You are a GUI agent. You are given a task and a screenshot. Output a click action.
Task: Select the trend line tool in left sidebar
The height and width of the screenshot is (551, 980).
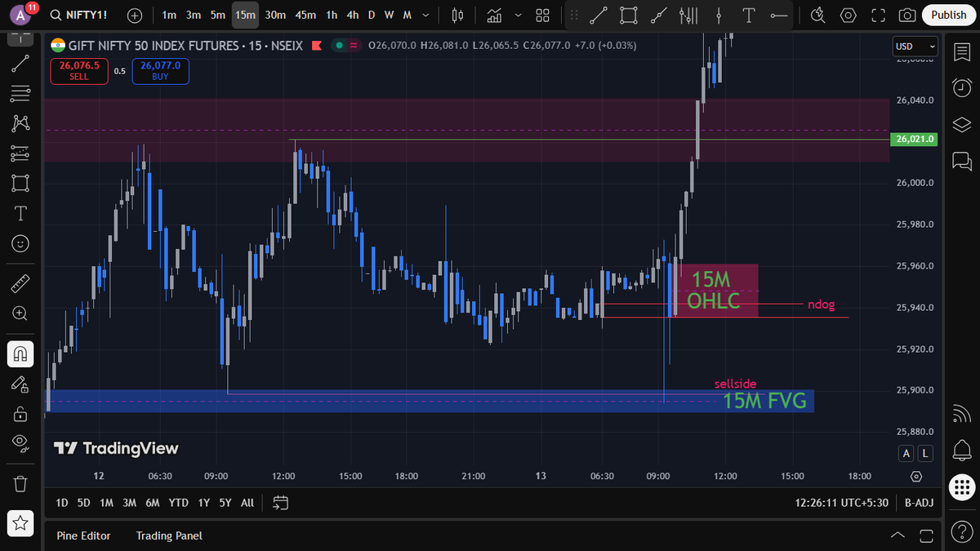tap(20, 64)
